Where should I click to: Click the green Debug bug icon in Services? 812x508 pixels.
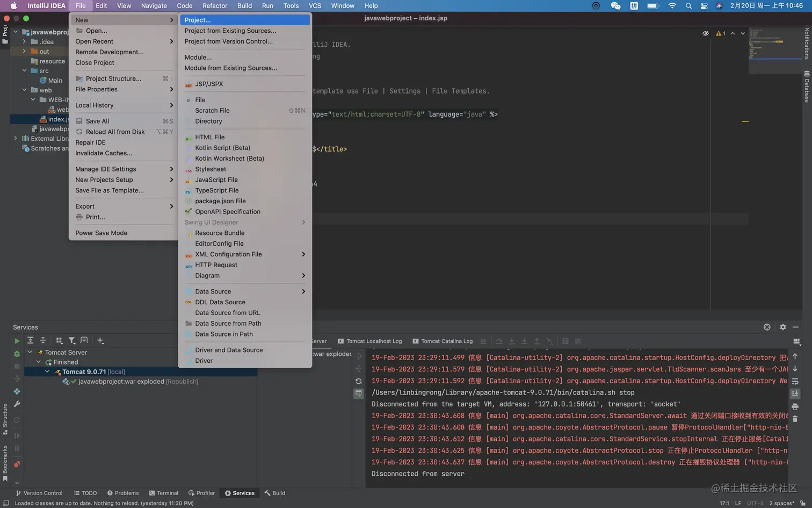17,354
